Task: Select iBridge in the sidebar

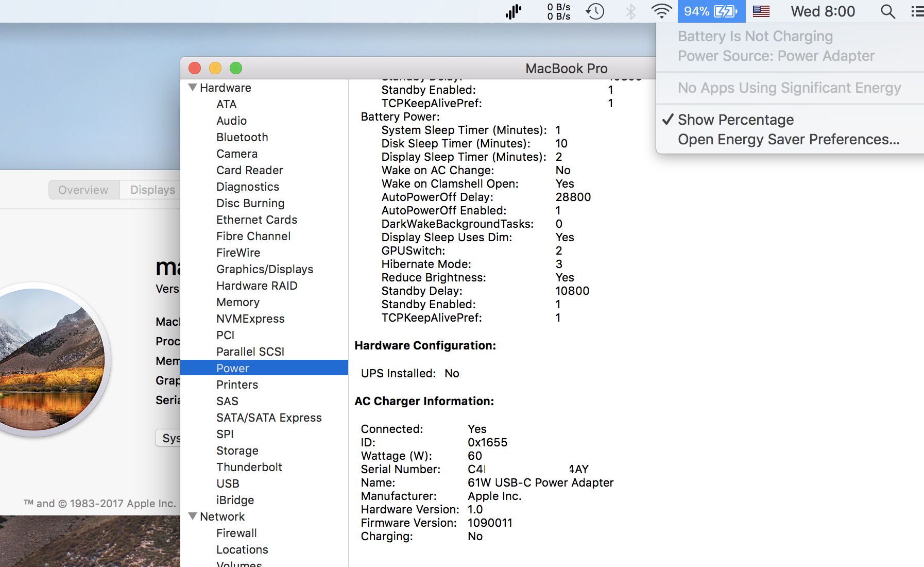Action: pos(235,500)
